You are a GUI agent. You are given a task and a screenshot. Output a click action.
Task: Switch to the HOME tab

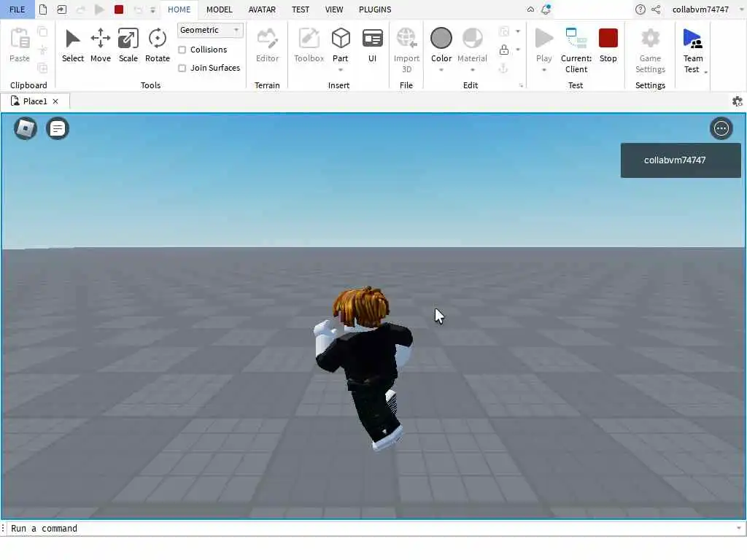coord(179,9)
